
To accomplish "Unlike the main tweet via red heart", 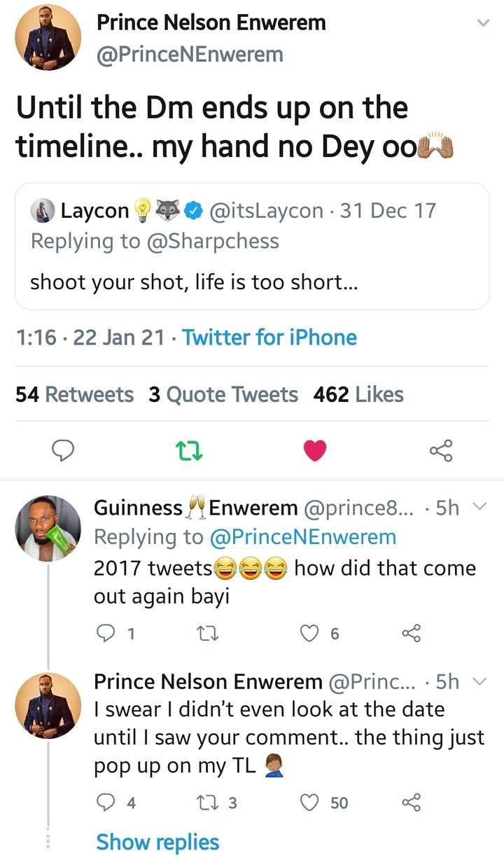I will 315,450.
